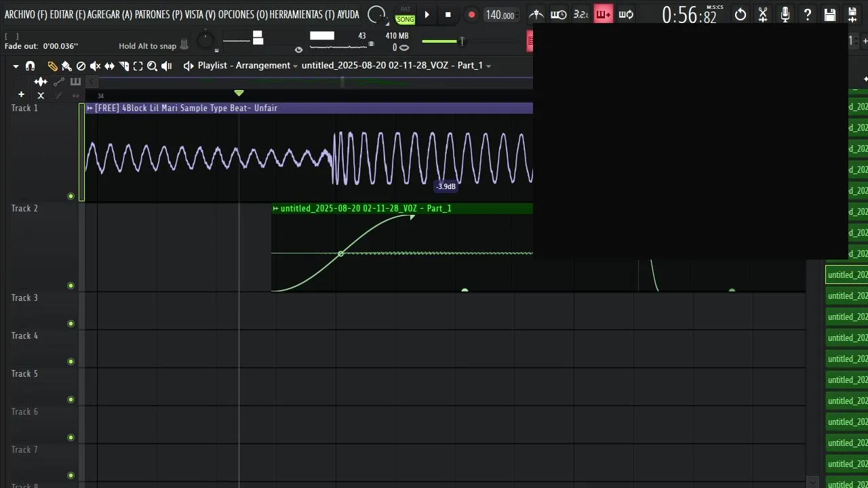Select highlighted untitled_2 item in picker

tap(847, 274)
